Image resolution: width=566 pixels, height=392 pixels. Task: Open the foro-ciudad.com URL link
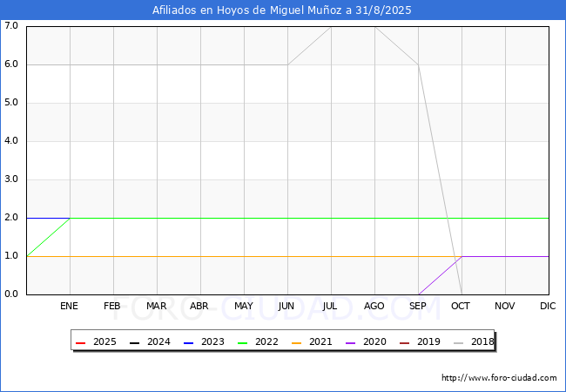[x=499, y=378]
